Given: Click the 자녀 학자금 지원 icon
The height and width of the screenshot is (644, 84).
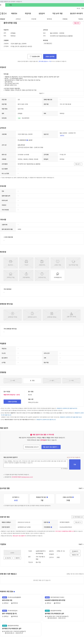Looking at the screenshot, I should pos(73,263).
